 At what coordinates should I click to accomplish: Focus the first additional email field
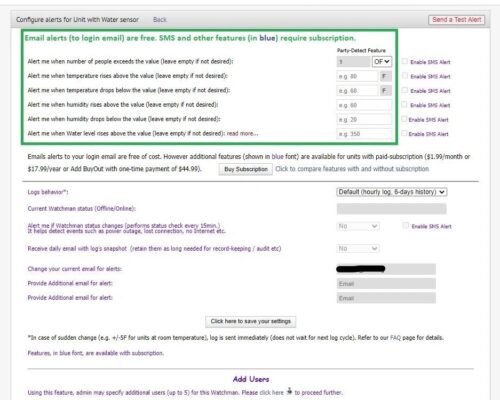coord(386,284)
